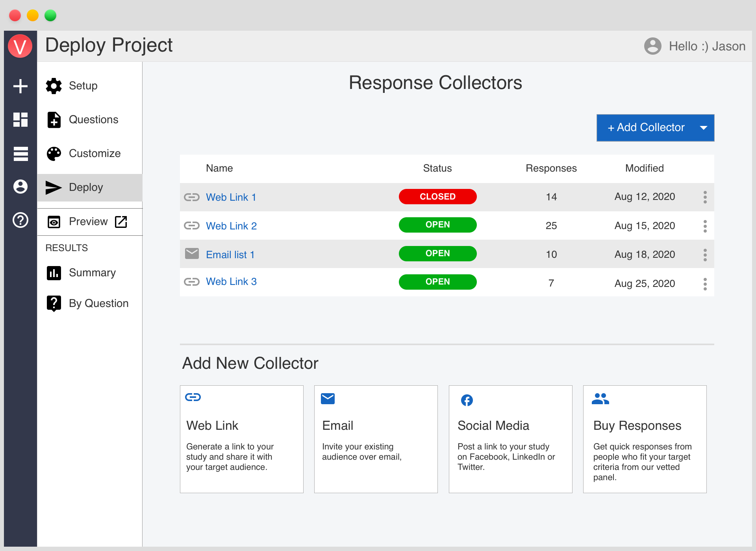756x551 pixels.
Task: Click the CLOSED status badge
Action: coord(437,196)
